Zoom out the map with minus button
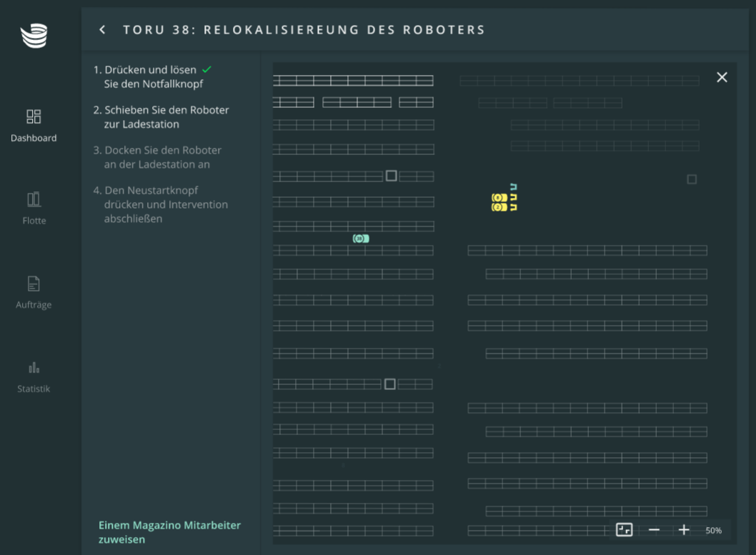The height and width of the screenshot is (555, 756). pyautogui.click(x=654, y=530)
